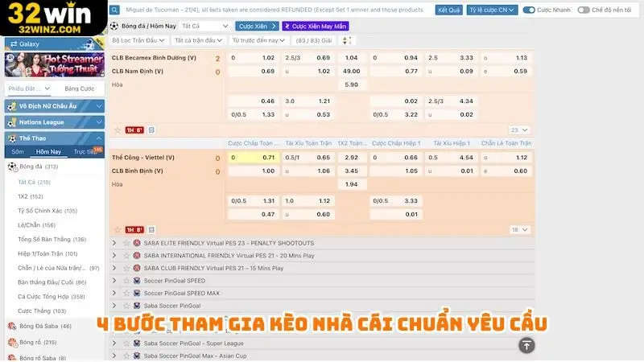Click the sort arrows icon near Giải
Screen dimensions: 644x362
point(347,40)
